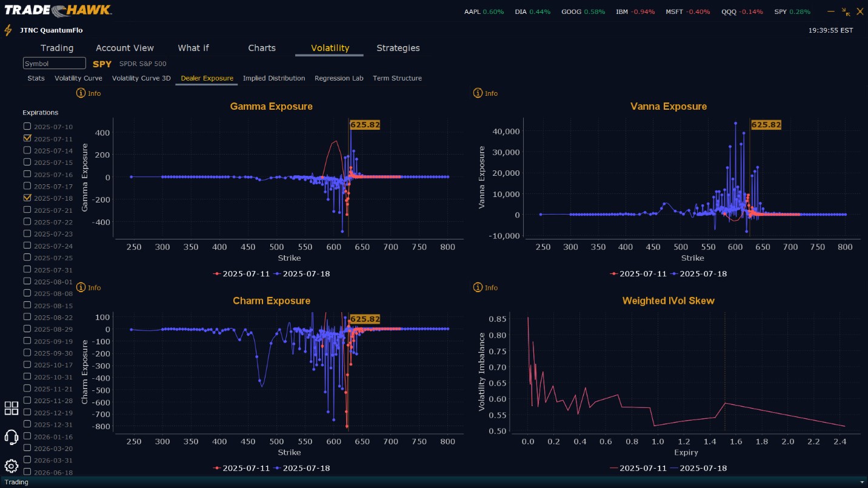Click the 625.82 price label on Gamma chart
The width and height of the screenshot is (868, 488).
[x=365, y=125]
